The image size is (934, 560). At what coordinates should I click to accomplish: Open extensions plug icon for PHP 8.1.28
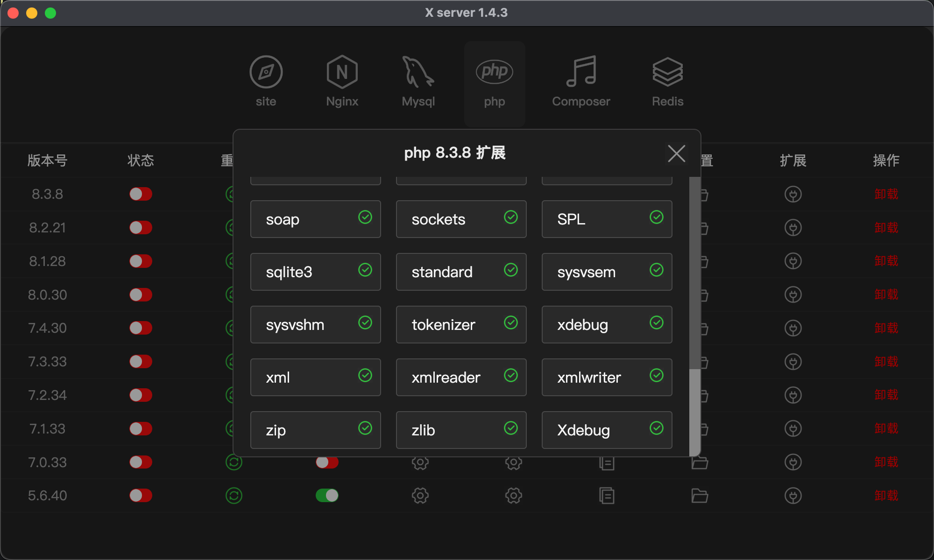[x=793, y=261]
